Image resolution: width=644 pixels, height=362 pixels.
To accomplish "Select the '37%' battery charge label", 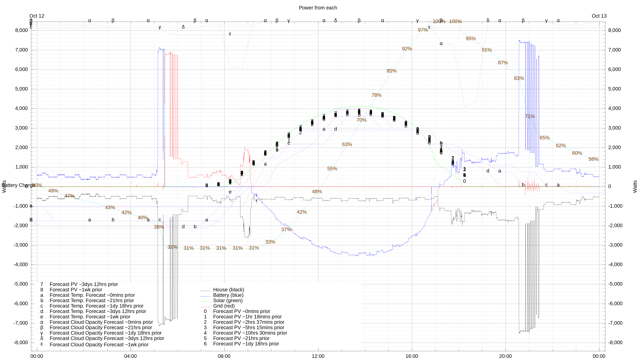I will pos(286,230).
